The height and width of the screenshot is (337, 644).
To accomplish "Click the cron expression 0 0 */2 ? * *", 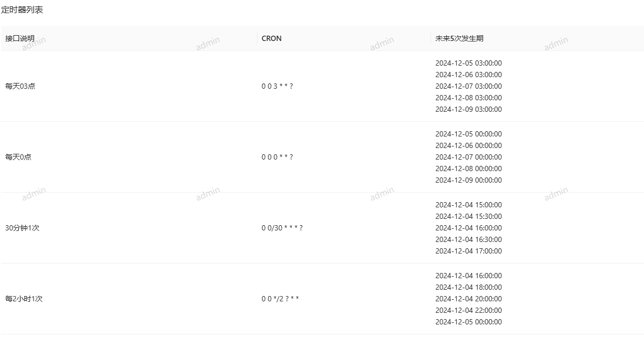I will [x=280, y=299].
